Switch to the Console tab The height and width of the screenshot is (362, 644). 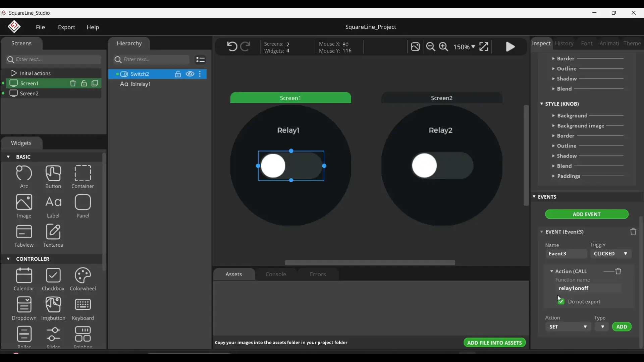click(276, 274)
